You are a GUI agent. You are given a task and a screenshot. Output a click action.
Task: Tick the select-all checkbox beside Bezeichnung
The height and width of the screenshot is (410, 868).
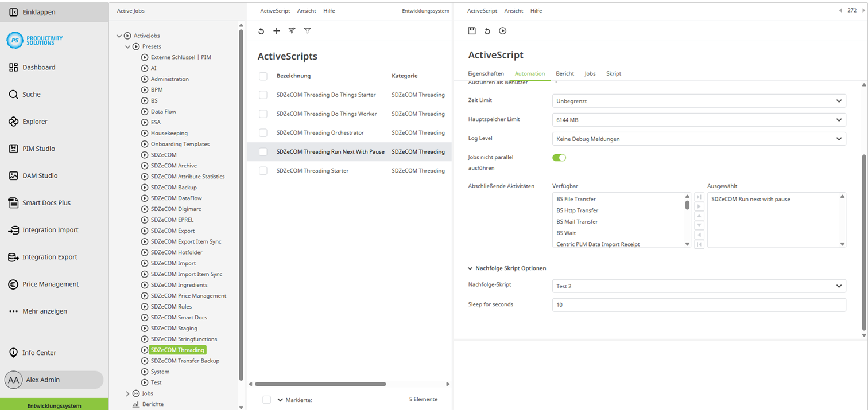click(263, 76)
